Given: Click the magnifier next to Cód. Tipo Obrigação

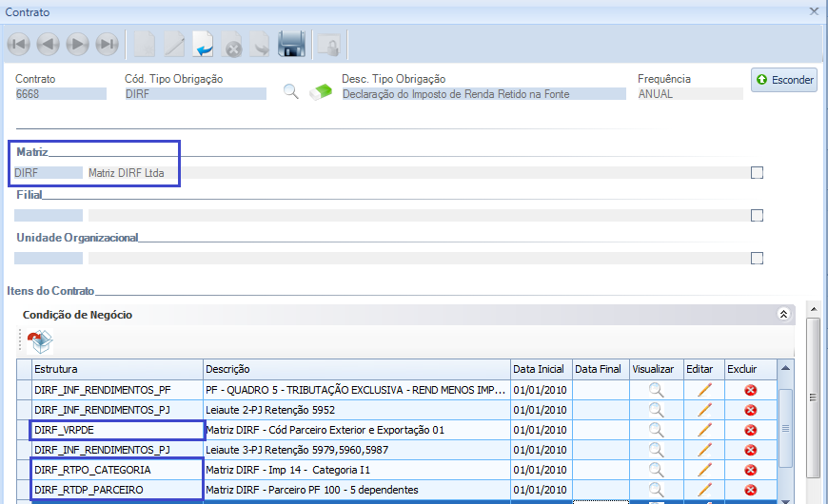Looking at the screenshot, I should (x=291, y=92).
